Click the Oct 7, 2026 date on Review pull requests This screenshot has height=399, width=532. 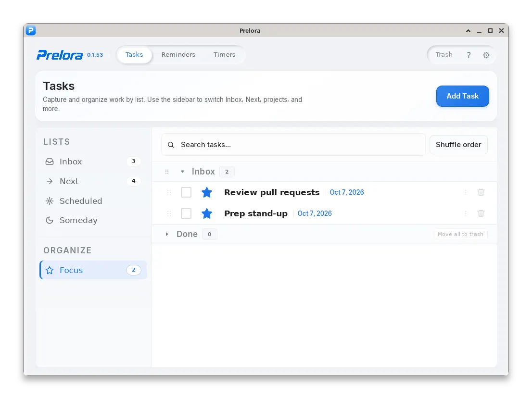[346, 192]
